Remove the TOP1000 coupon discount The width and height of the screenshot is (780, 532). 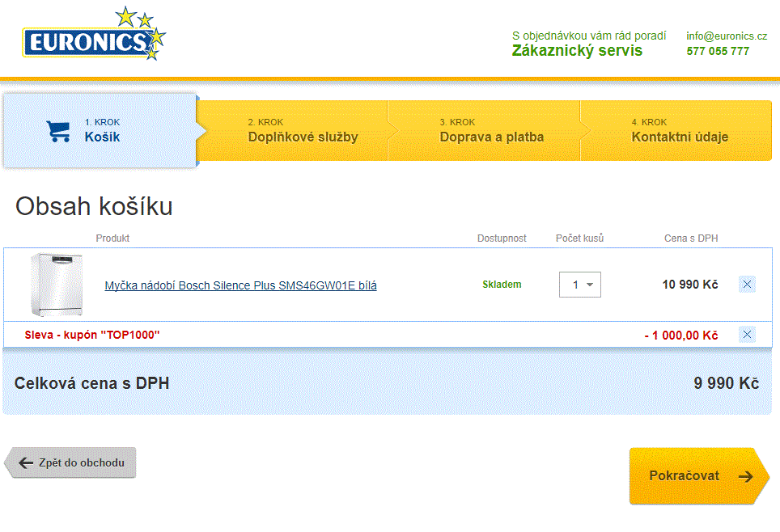point(747,335)
